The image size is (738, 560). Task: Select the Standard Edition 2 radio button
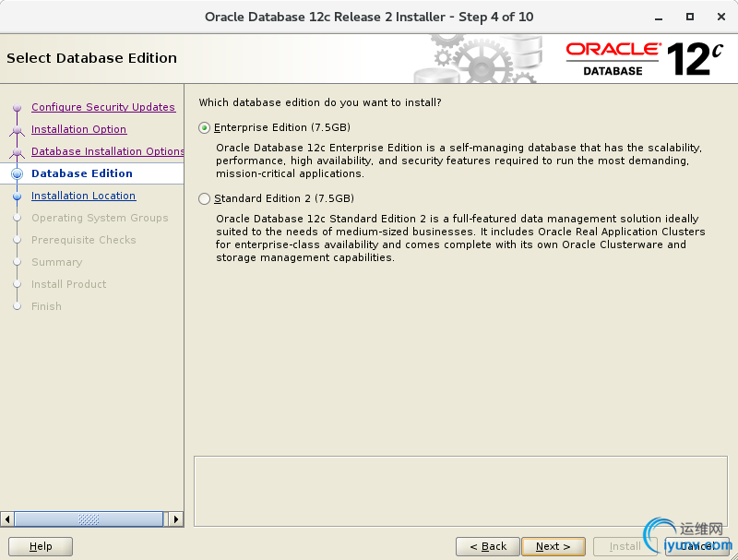click(204, 199)
